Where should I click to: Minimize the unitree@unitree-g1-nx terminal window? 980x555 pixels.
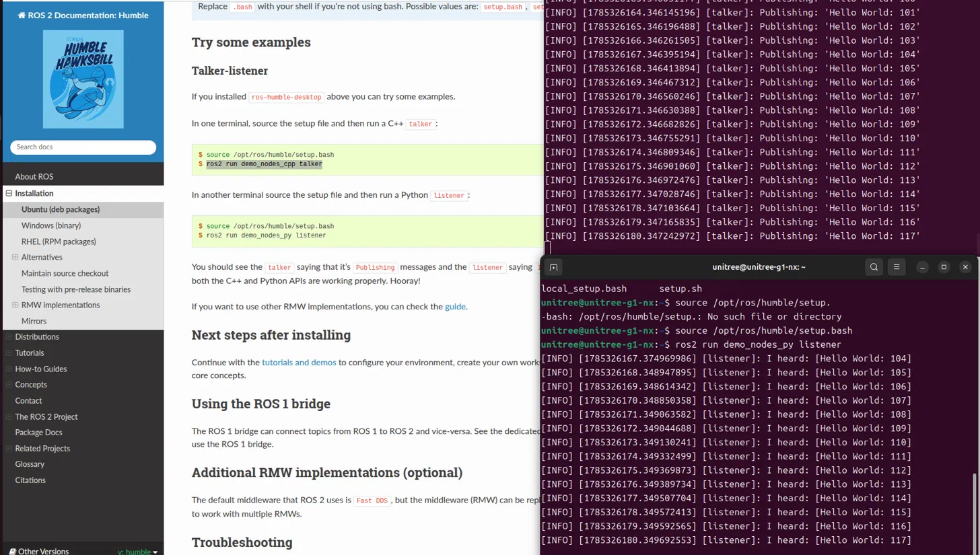923,267
